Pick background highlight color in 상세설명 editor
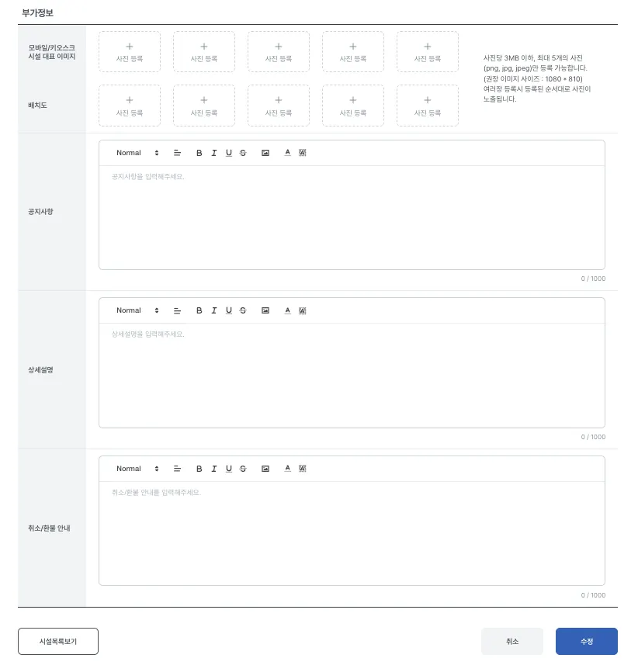 point(302,310)
